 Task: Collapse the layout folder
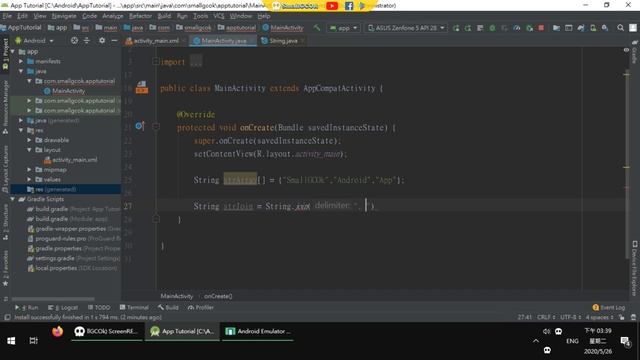pyautogui.click(x=29, y=150)
